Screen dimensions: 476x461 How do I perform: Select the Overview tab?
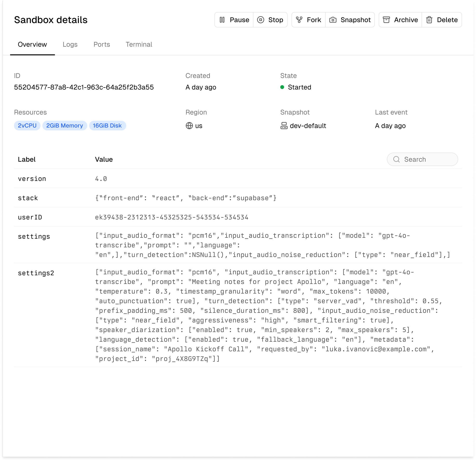(32, 45)
